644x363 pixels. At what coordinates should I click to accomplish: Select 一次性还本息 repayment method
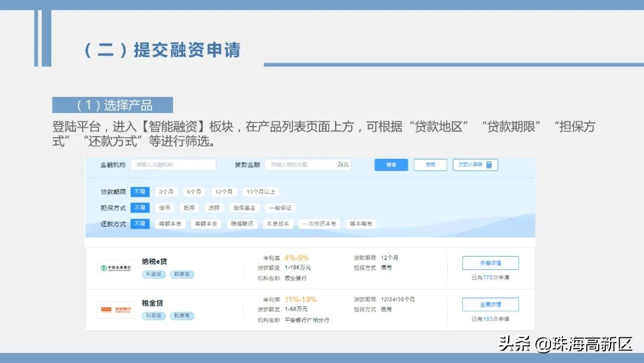tap(319, 224)
